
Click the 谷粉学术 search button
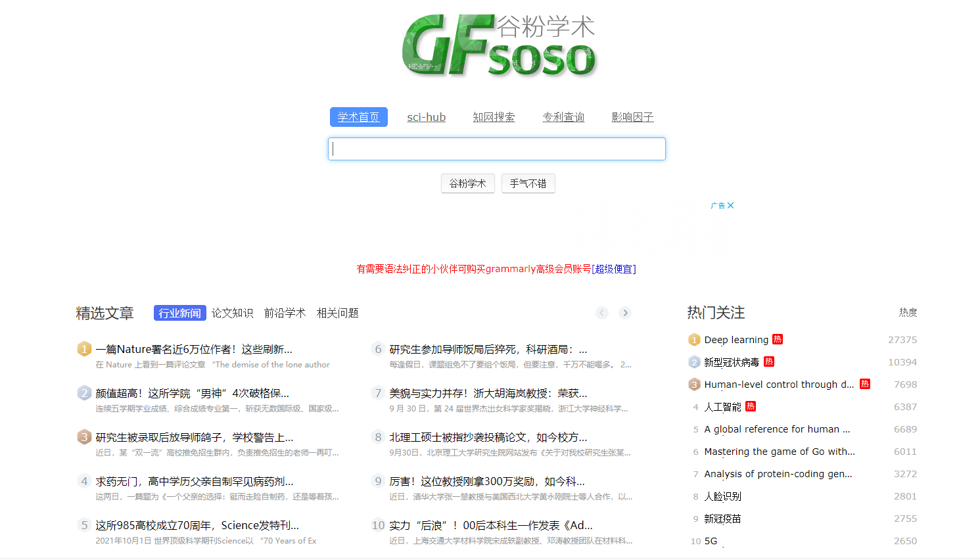(468, 183)
